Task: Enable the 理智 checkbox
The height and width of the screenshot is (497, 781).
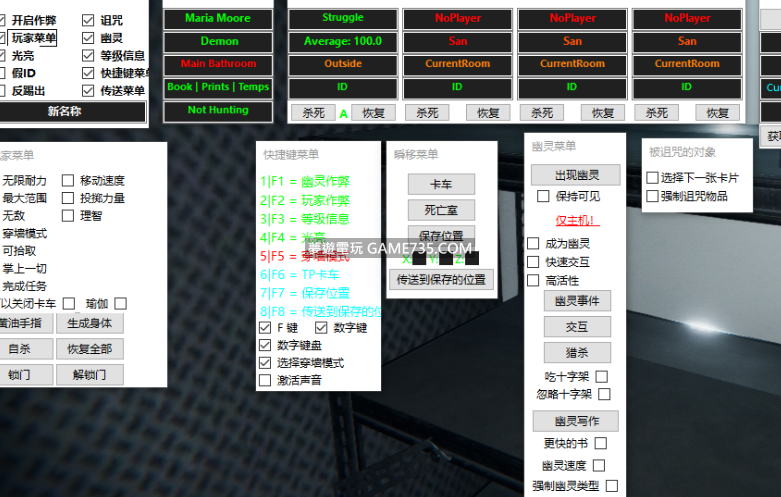Action: [68, 216]
